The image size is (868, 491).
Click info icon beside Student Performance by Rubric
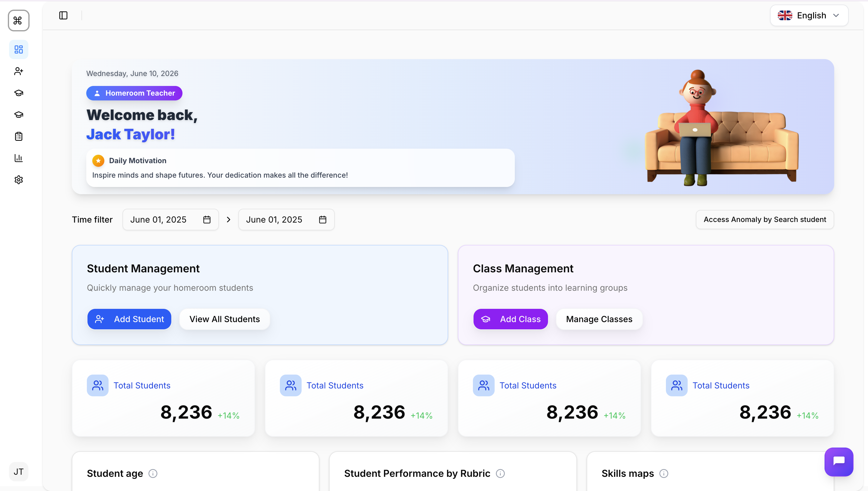pos(500,474)
